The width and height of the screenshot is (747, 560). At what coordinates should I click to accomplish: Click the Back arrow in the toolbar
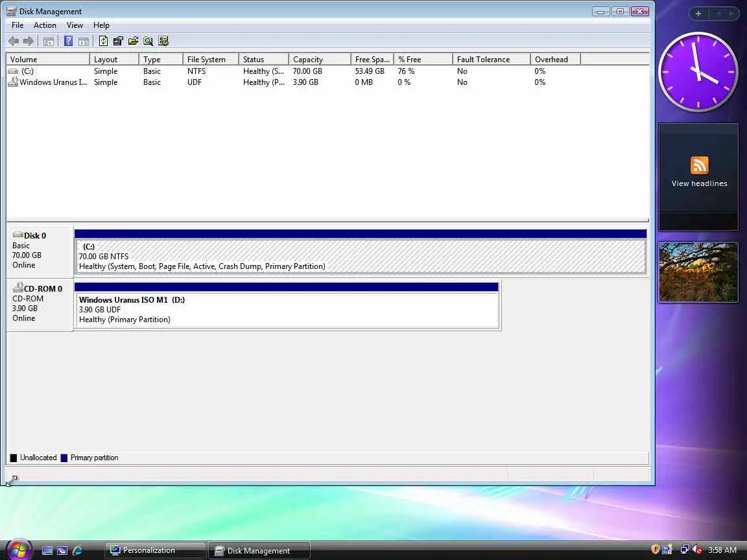(x=14, y=41)
